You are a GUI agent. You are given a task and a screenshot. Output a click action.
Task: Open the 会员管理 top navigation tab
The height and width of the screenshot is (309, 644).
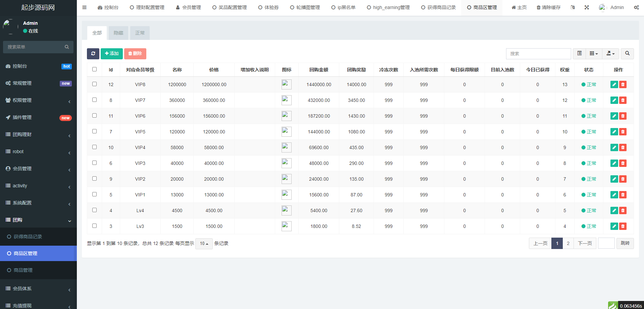188,7
